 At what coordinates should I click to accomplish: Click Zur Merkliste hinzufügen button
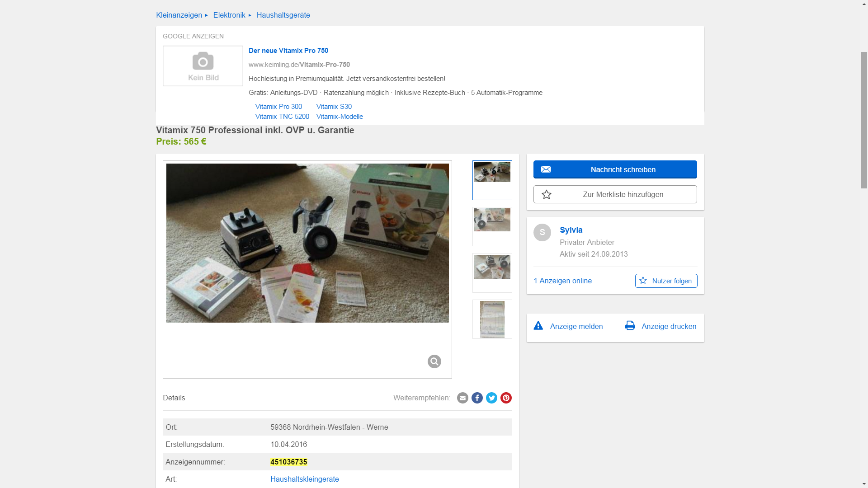[x=615, y=194]
